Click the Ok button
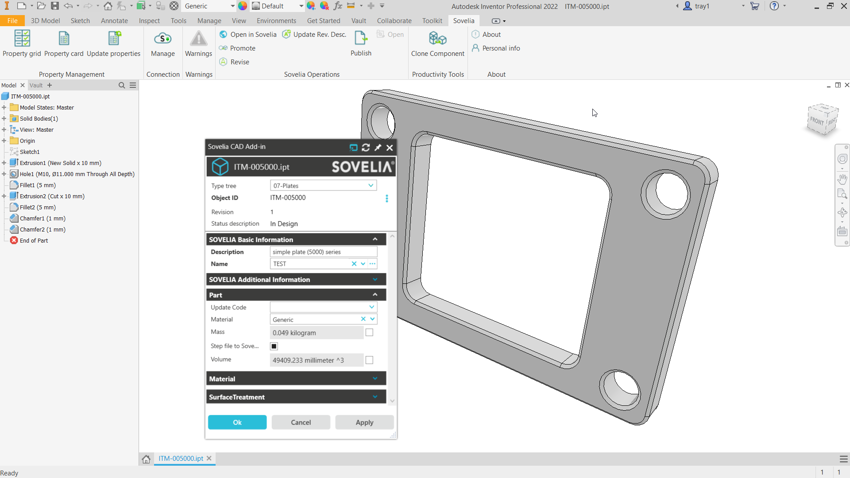850x478 pixels. (237, 422)
